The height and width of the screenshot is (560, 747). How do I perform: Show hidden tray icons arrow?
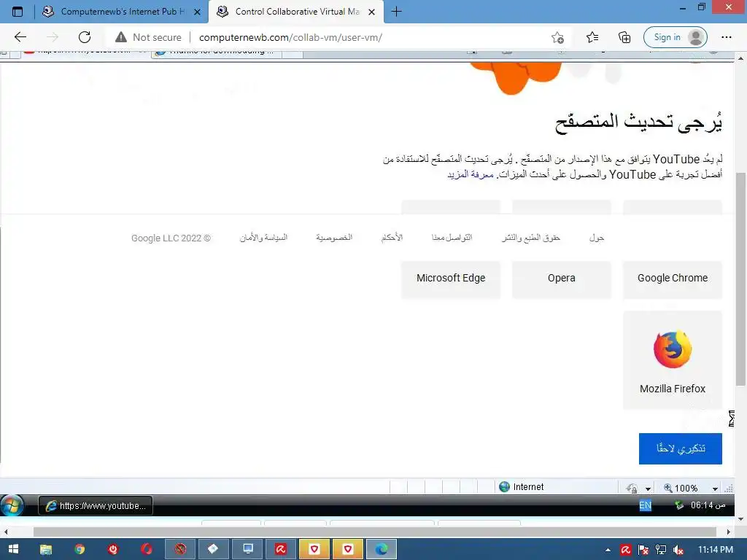pyautogui.click(x=608, y=550)
